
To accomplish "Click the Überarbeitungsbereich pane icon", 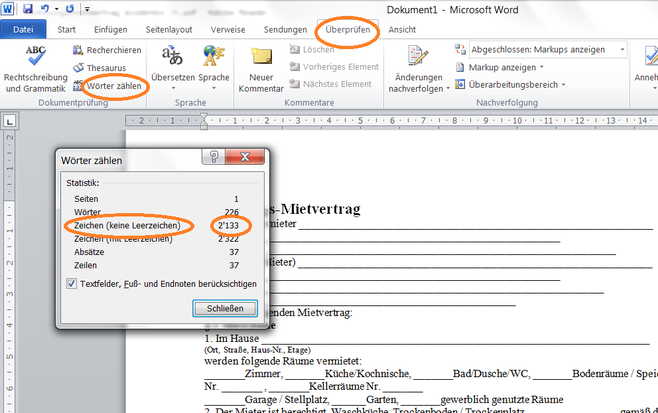I will point(460,84).
